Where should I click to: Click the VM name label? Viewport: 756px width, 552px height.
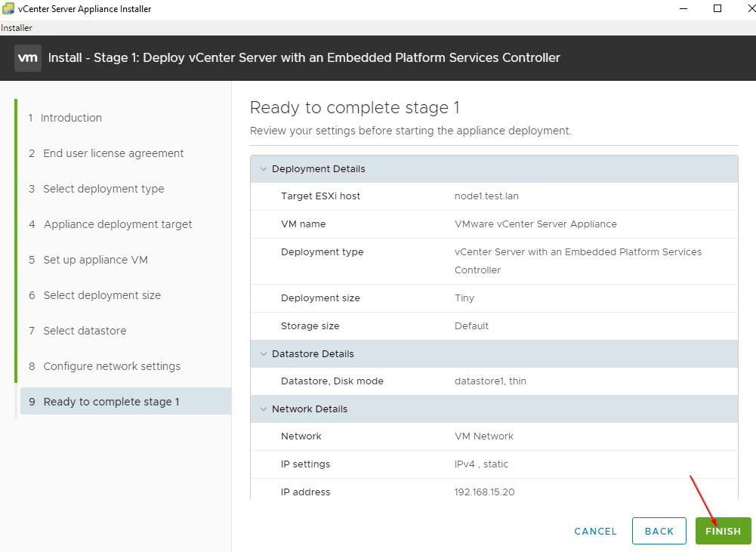click(304, 224)
